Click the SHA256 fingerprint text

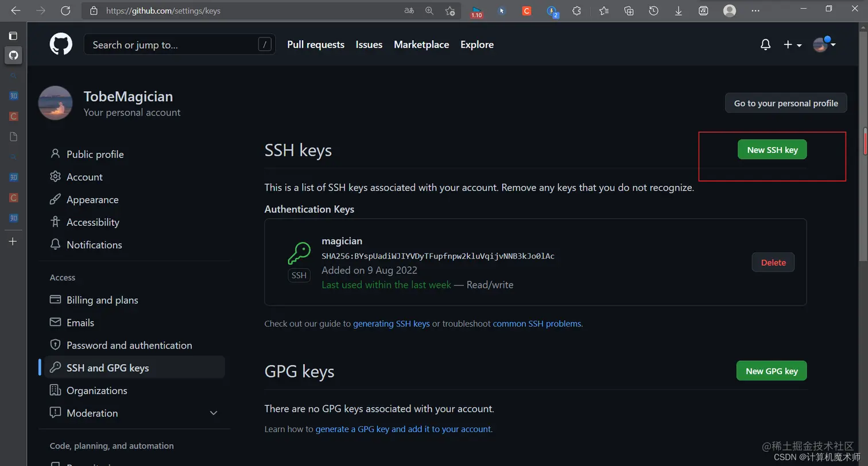(x=438, y=256)
